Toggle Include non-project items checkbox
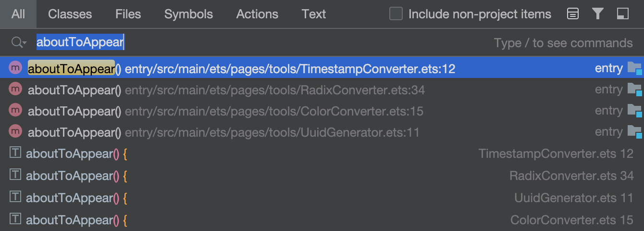 pyautogui.click(x=396, y=14)
